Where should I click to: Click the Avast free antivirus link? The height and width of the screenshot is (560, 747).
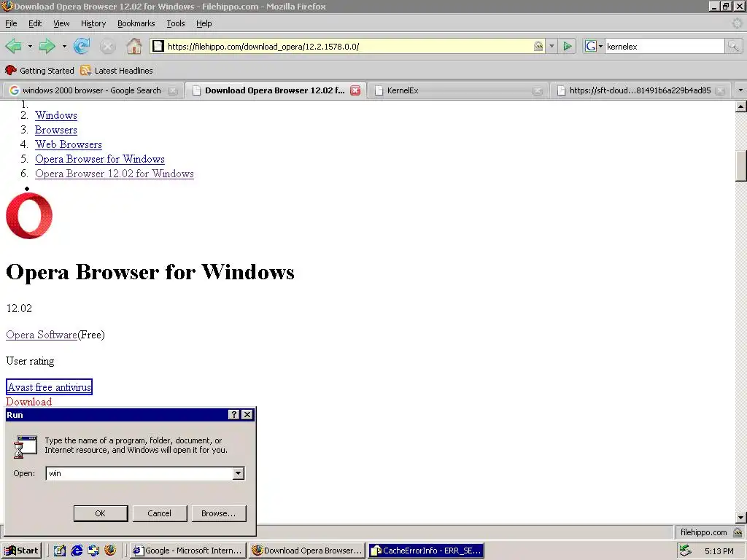[x=49, y=387]
